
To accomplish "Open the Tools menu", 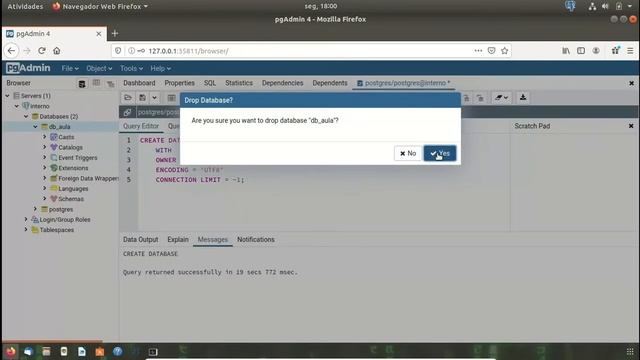I will coord(131,69).
